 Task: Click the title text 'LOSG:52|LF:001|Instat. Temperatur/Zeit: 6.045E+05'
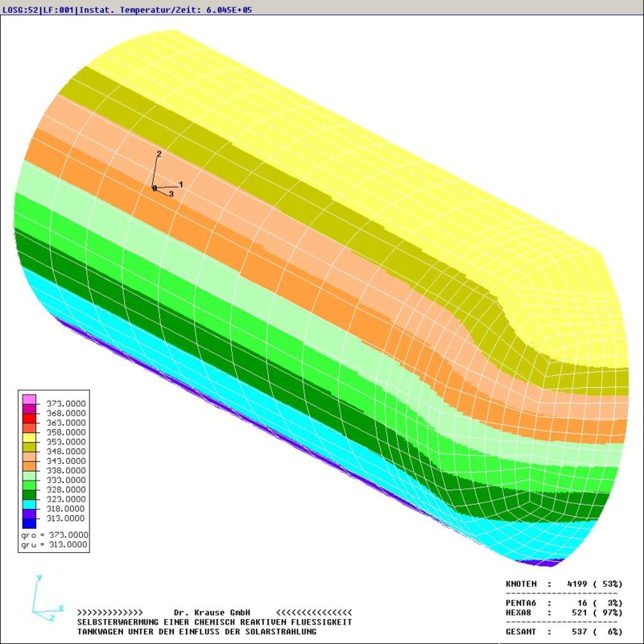pos(127,10)
